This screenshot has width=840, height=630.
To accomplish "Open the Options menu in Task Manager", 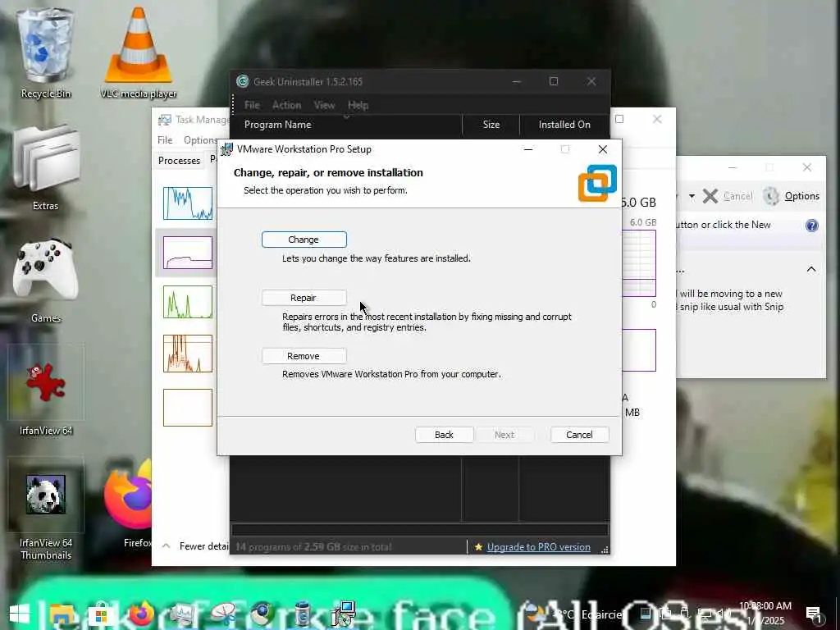I will click(200, 139).
